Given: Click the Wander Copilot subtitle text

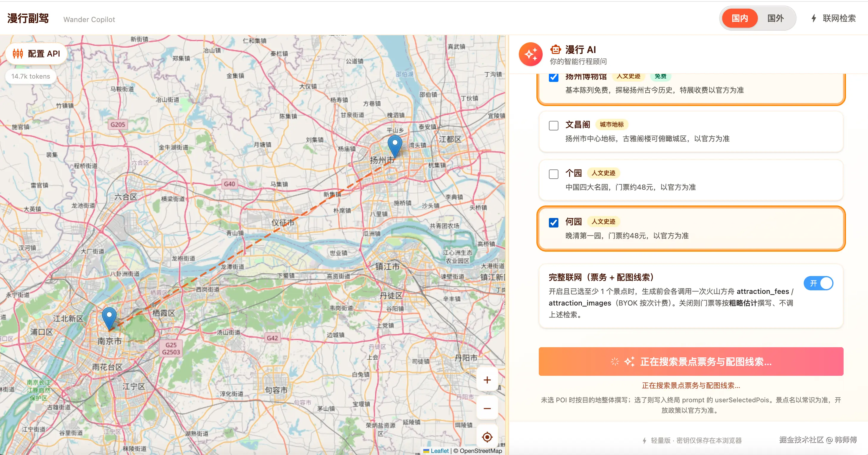Looking at the screenshot, I should coord(89,20).
